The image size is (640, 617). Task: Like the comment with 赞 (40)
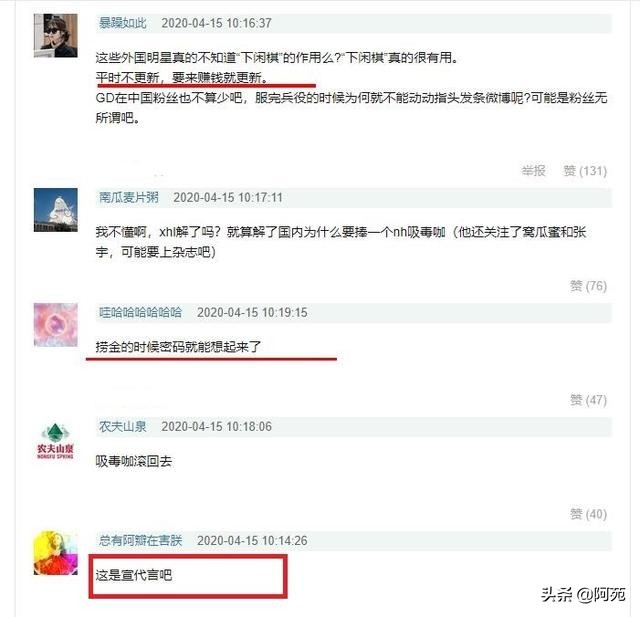tap(588, 514)
